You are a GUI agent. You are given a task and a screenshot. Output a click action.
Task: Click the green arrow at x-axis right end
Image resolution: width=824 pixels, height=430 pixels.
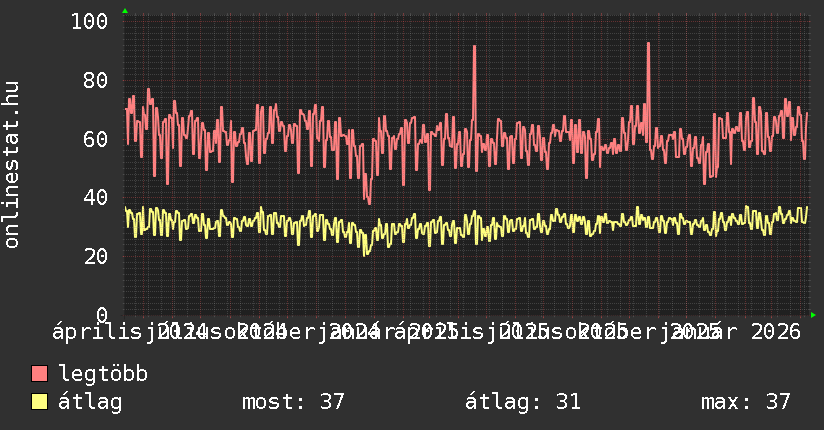click(813, 315)
